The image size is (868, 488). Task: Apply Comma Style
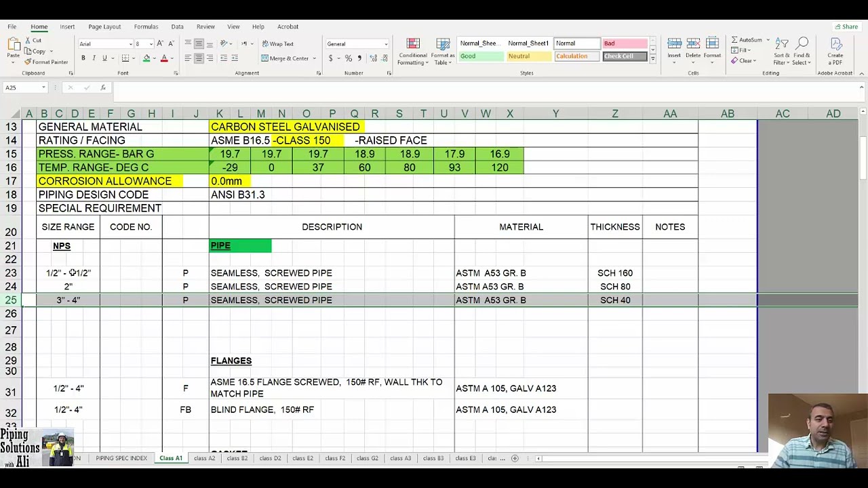pos(359,58)
